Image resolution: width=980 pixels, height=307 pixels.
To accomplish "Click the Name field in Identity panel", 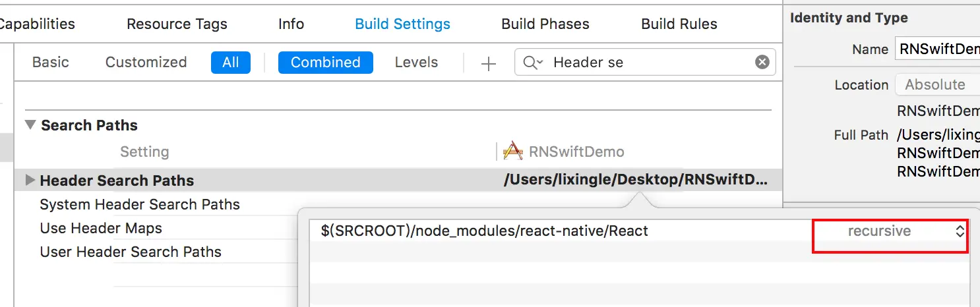I will tap(938, 49).
